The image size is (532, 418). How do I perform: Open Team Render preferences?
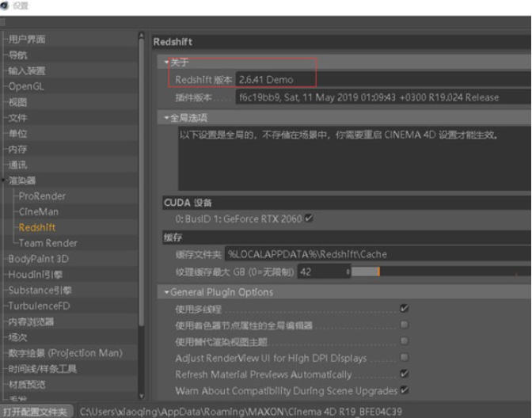[48, 243]
